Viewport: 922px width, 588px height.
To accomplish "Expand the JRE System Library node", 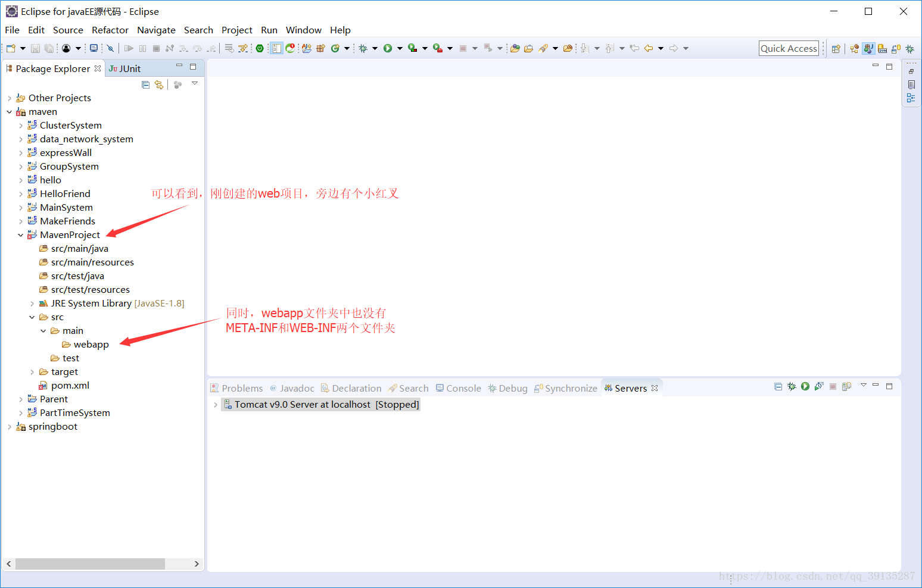I will (32, 304).
